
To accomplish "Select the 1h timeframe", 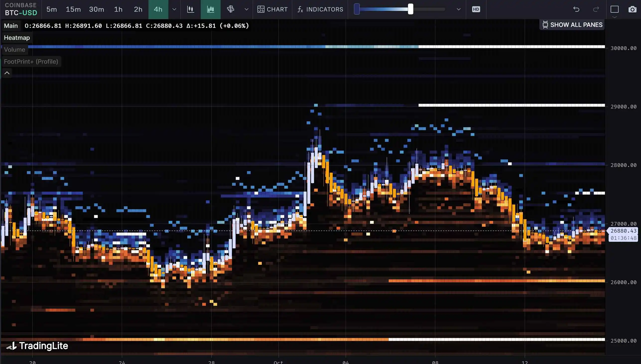I will point(118,9).
